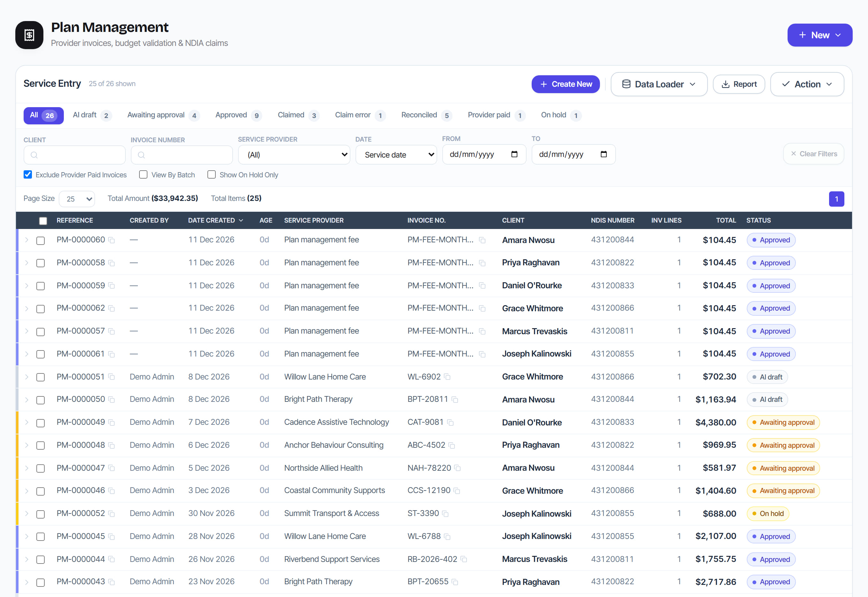
Task: Open the Action dropdown menu
Action: tap(807, 84)
